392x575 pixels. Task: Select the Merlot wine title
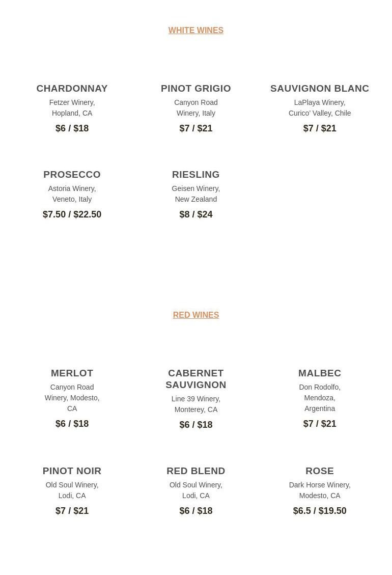tap(72, 373)
